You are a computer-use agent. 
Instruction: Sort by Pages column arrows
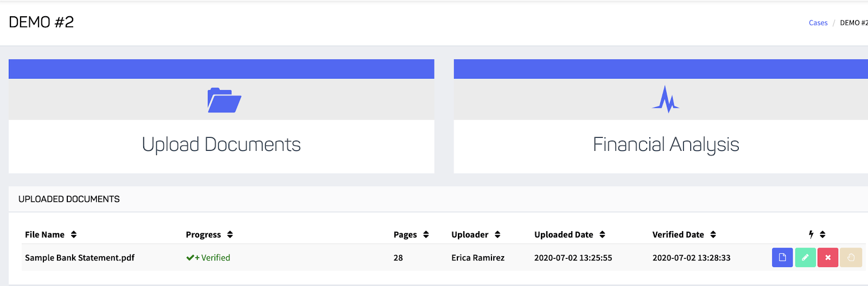click(426, 234)
